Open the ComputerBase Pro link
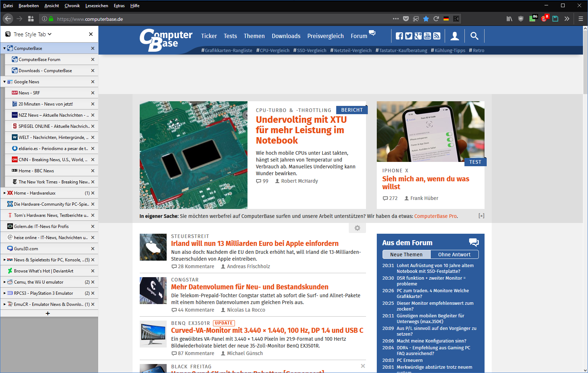The image size is (588, 373). tap(435, 216)
